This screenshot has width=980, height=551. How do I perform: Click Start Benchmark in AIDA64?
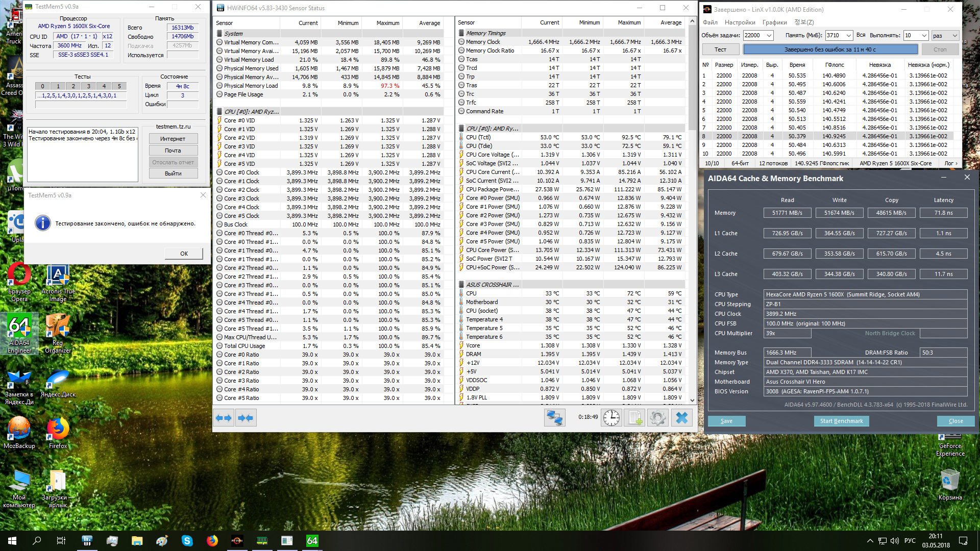point(841,421)
